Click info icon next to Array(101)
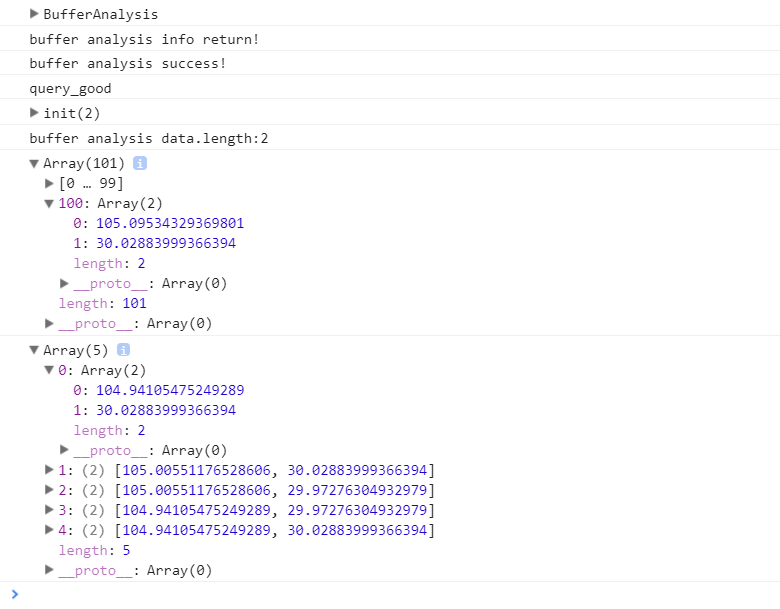Screen dimensions: 780x609 (140, 163)
